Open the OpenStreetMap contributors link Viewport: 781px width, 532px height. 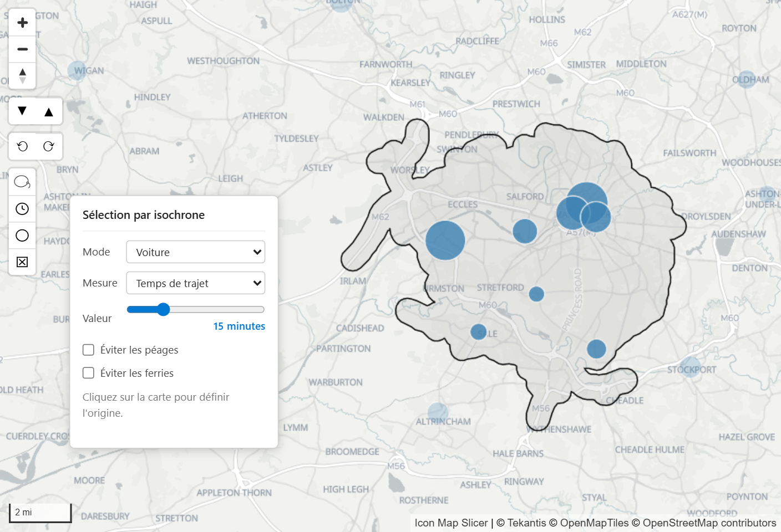(709, 523)
